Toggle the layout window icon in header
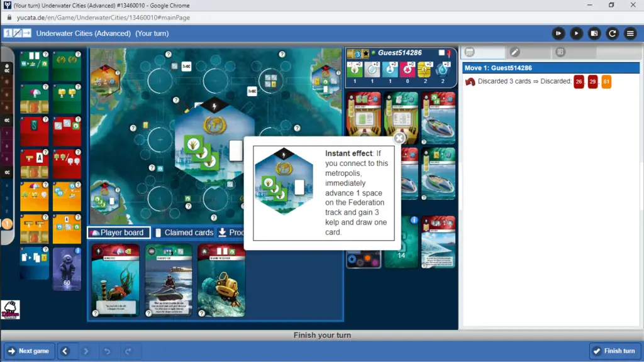This screenshot has width=644, height=362. tap(594, 33)
